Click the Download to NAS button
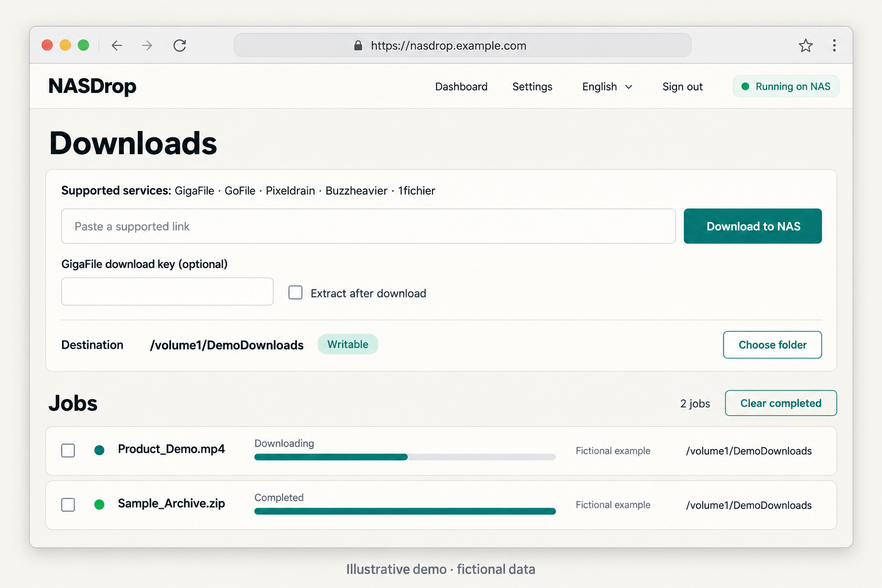This screenshot has width=882, height=588. (x=753, y=226)
